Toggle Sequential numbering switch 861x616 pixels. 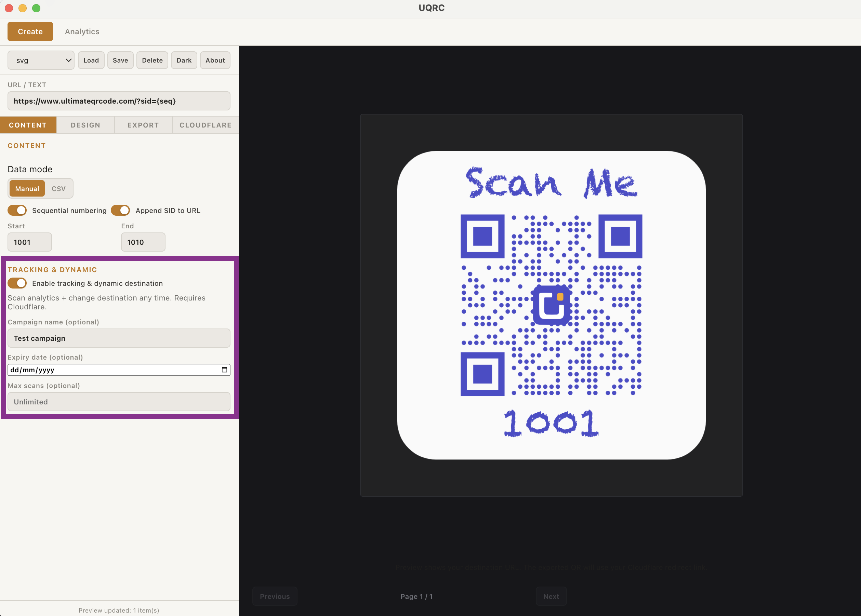tap(17, 210)
